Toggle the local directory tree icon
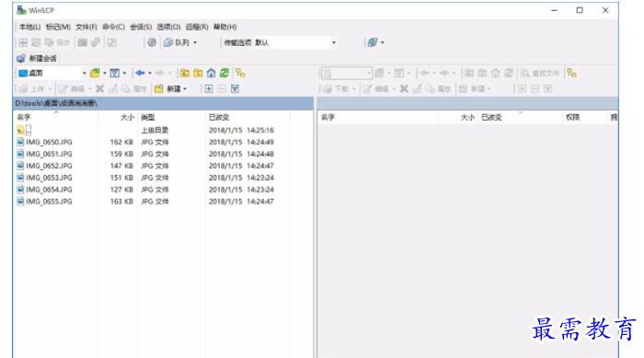 (241, 73)
